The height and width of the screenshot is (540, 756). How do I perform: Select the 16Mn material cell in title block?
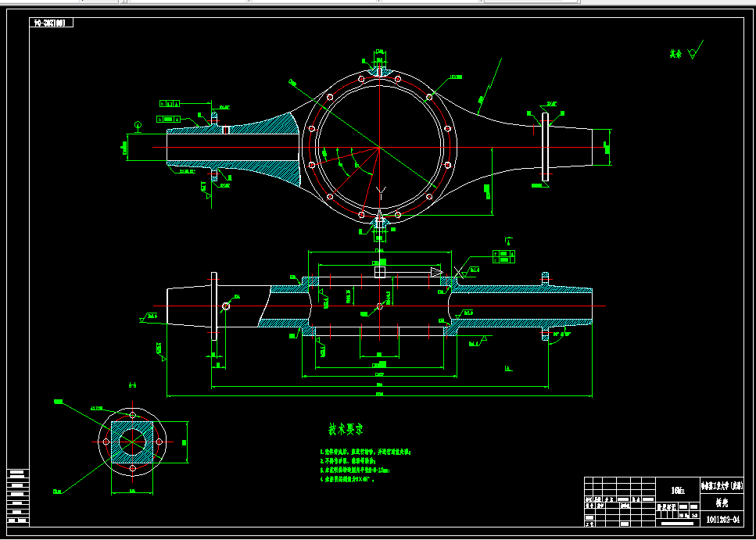coord(677,490)
